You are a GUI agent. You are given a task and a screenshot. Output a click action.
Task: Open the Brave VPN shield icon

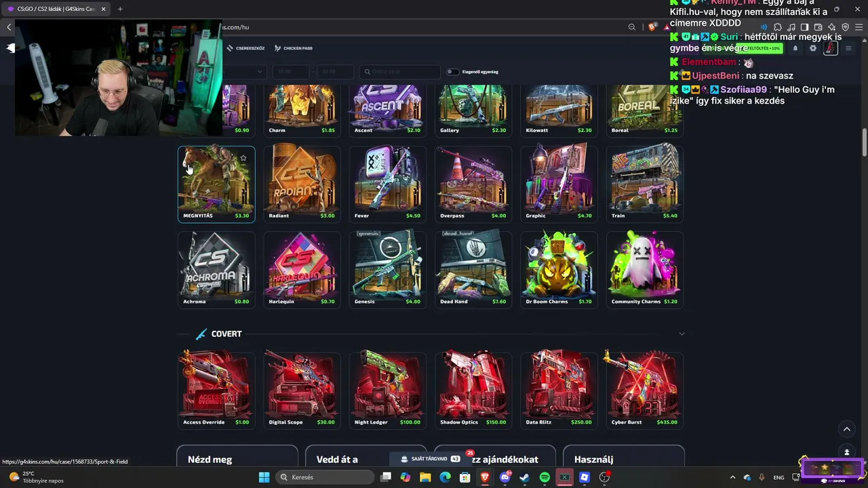point(846,27)
